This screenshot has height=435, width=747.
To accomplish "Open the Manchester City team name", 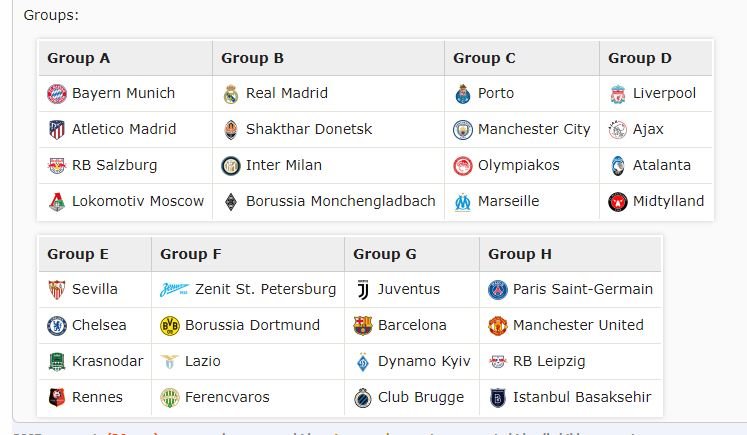I will point(534,130).
